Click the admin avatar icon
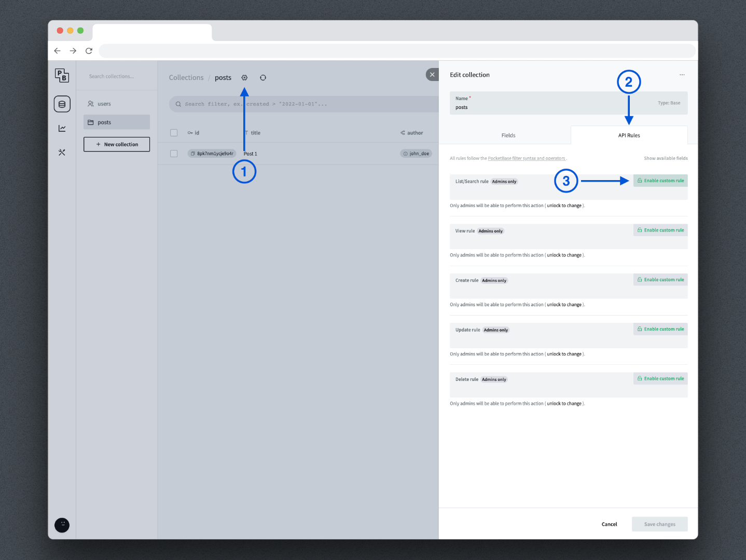The width and height of the screenshot is (746, 560). (62, 525)
